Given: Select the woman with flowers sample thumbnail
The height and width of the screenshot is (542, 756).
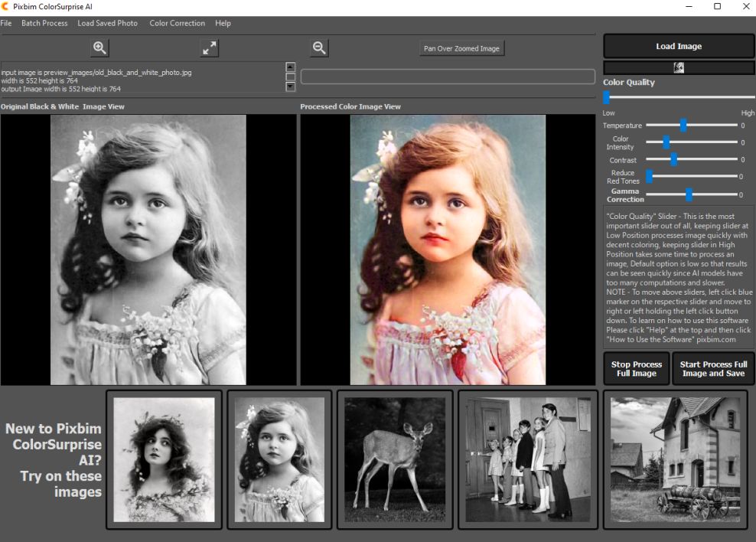Looking at the screenshot, I should point(164,459).
